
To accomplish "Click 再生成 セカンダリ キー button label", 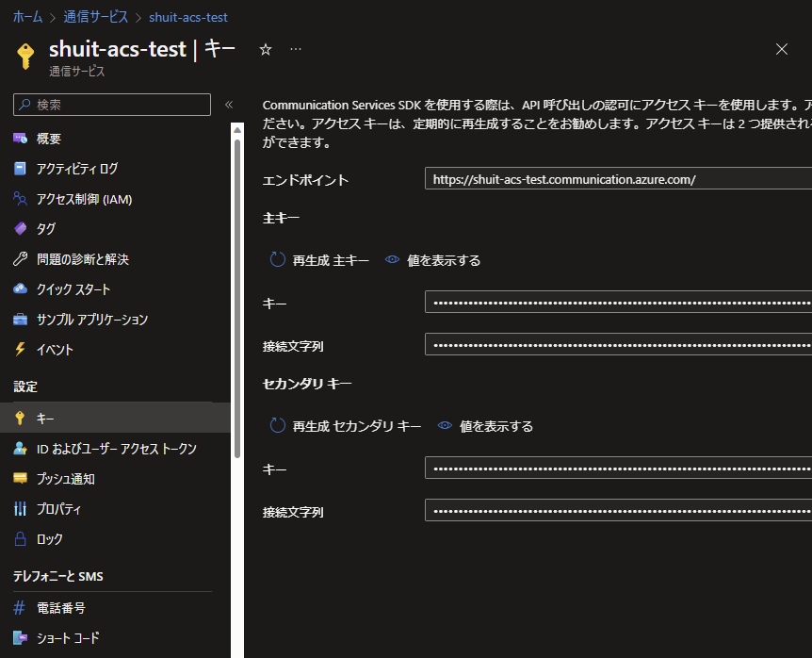I will (x=357, y=426).
